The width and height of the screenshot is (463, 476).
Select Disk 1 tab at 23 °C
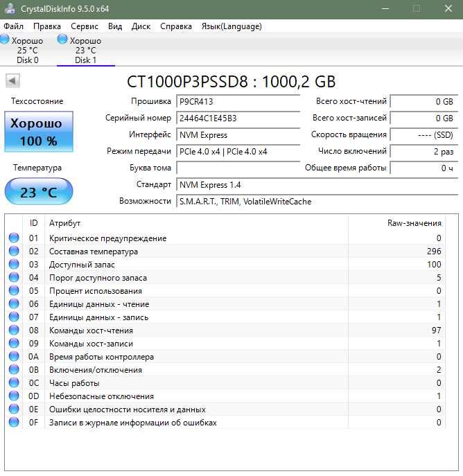tap(86, 50)
